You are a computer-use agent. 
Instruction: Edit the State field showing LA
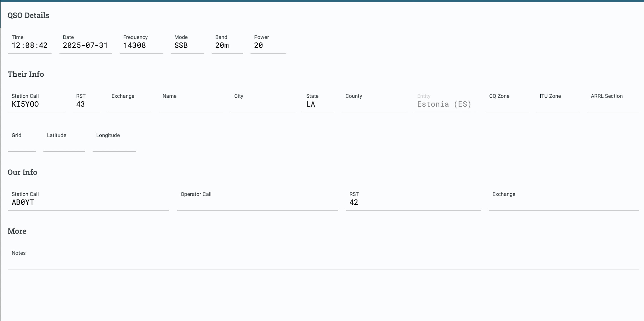pos(318,102)
